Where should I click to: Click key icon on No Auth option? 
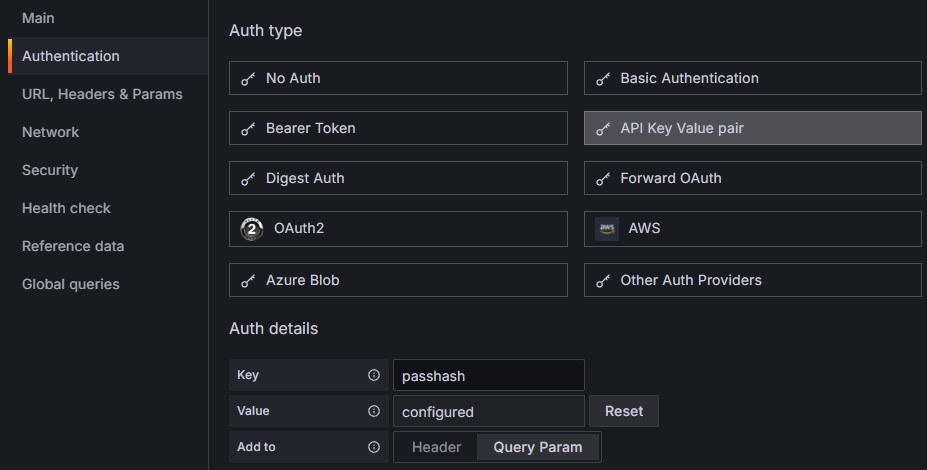click(248, 78)
